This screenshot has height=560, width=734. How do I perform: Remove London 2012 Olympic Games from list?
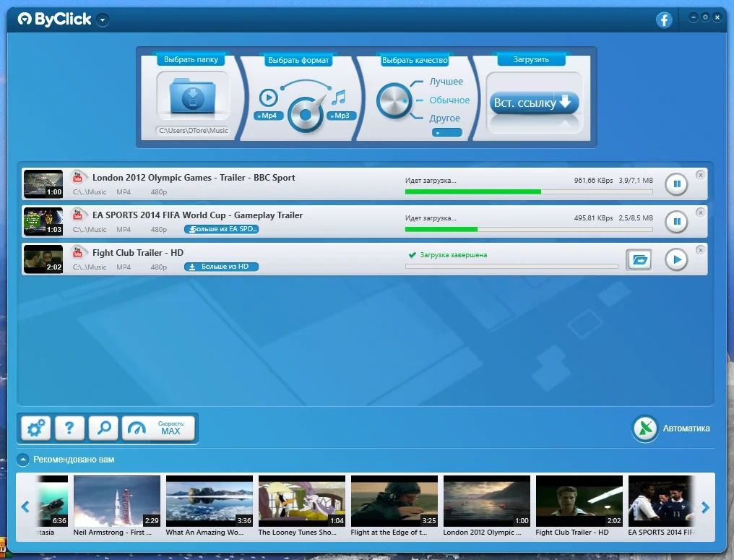[x=700, y=175]
